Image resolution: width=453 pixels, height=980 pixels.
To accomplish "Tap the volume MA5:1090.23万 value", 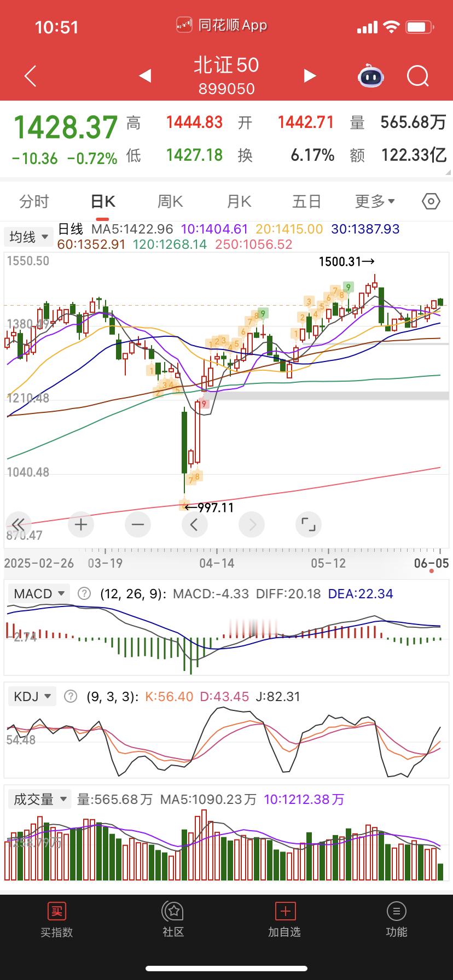I will 208,799.
